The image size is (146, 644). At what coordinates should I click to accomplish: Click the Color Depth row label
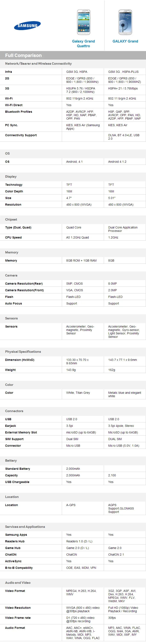(x=14, y=192)
